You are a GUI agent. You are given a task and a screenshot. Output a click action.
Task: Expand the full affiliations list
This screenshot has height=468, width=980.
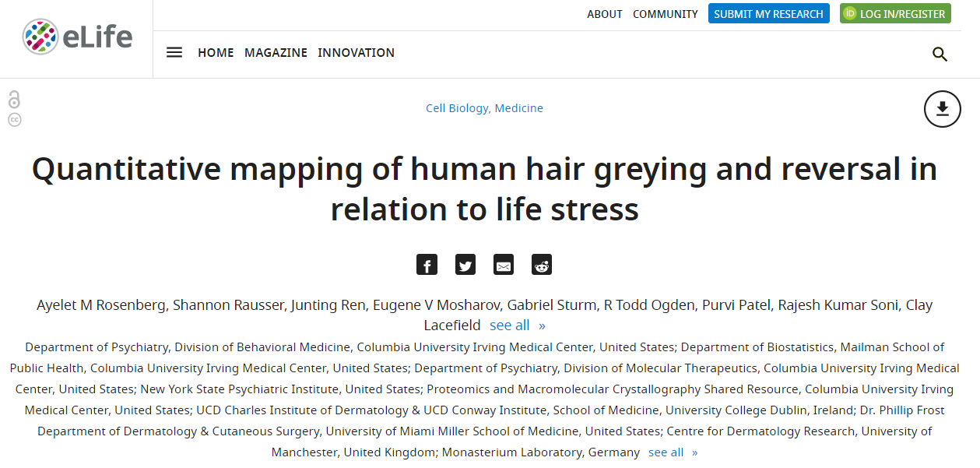pos(673,452)
